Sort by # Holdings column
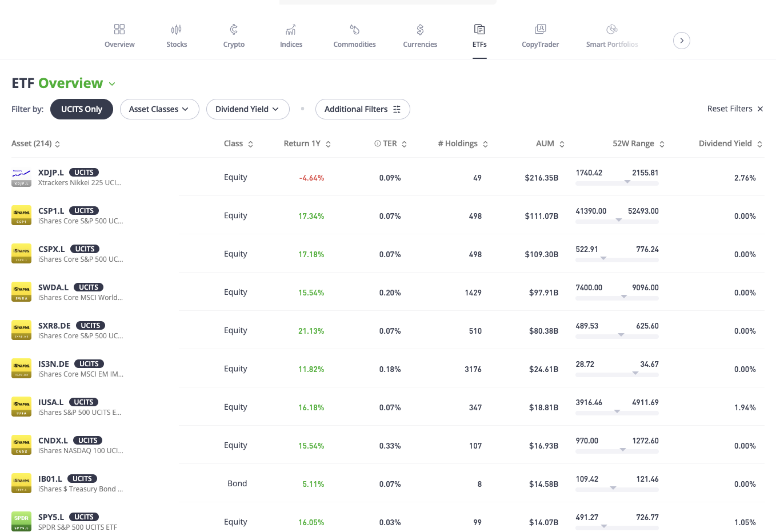 click(463, 143)
